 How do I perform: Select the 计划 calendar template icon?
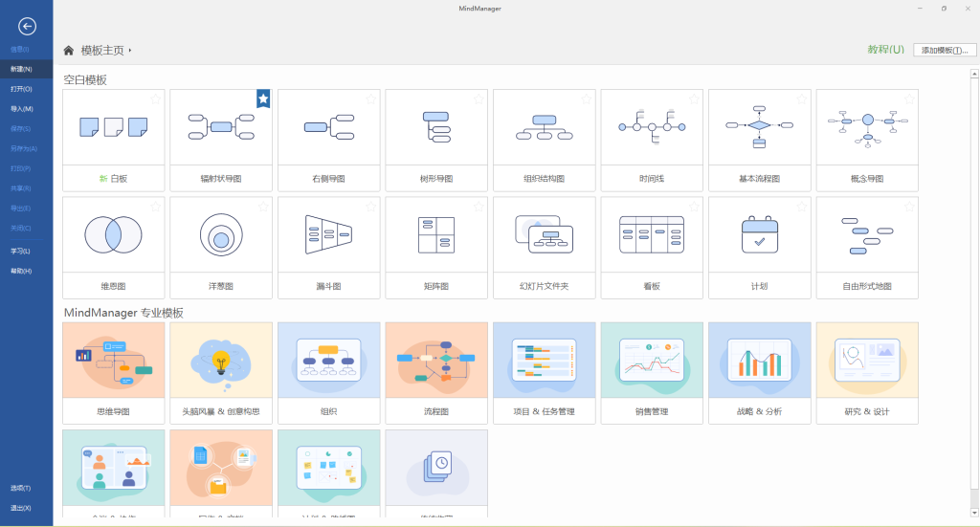click(x=760, y=234)
